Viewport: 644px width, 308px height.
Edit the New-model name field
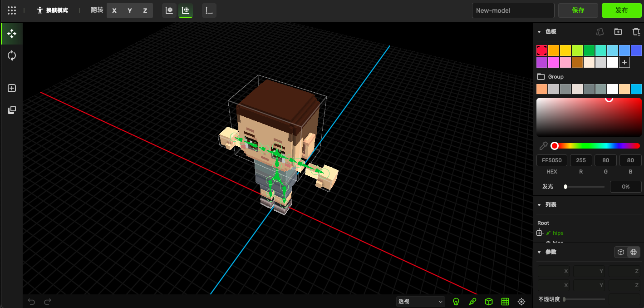pos(513,10)
